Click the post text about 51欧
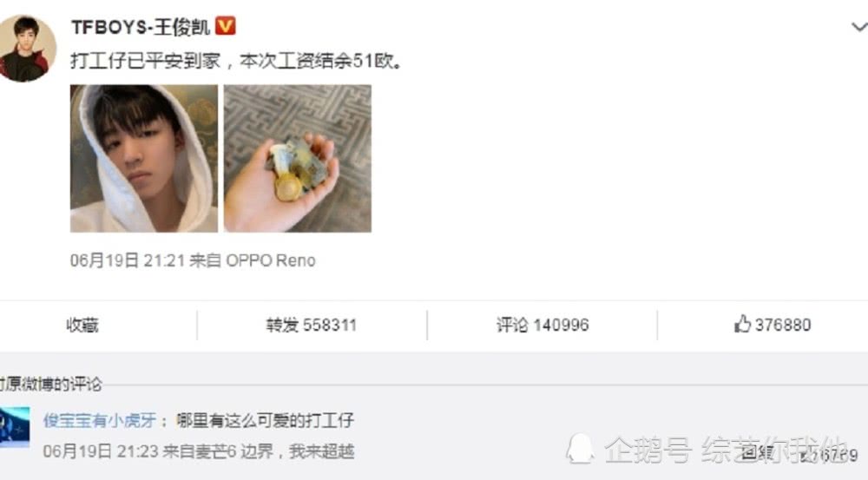The width and height of the screenshot is (868, 480). tap(237, 61)
